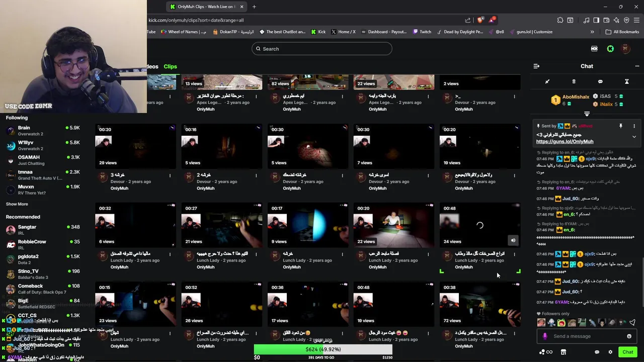Click the Send a message chat input
644x362 pixels.
click(x=587, y=336)
